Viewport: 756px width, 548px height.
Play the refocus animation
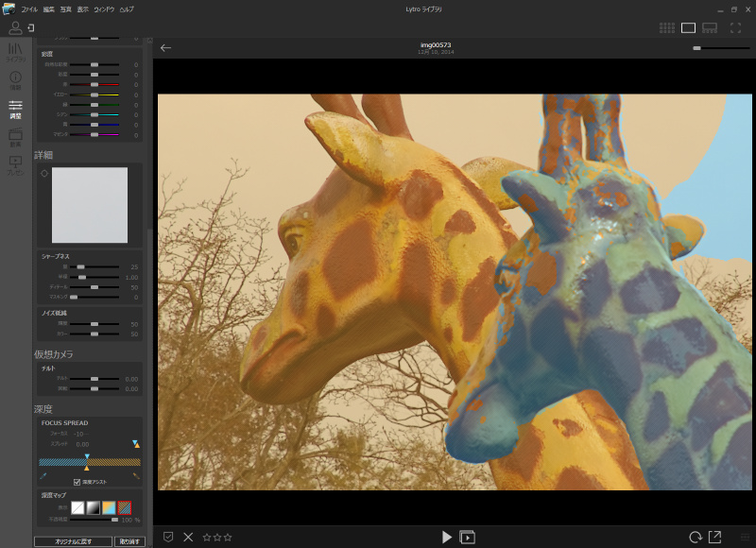447,537
